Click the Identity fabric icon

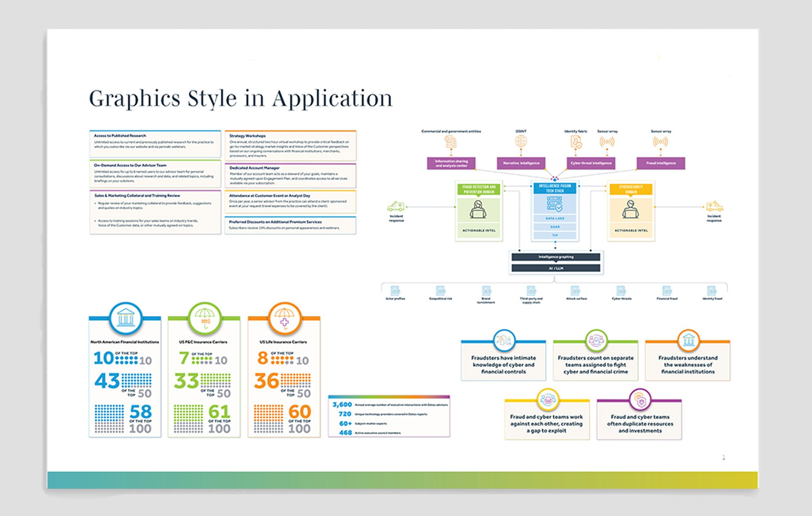[x=576, y=142]
